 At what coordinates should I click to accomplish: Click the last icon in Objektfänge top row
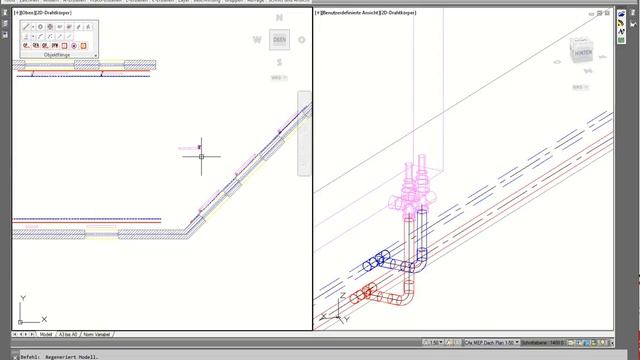[89, 27]
